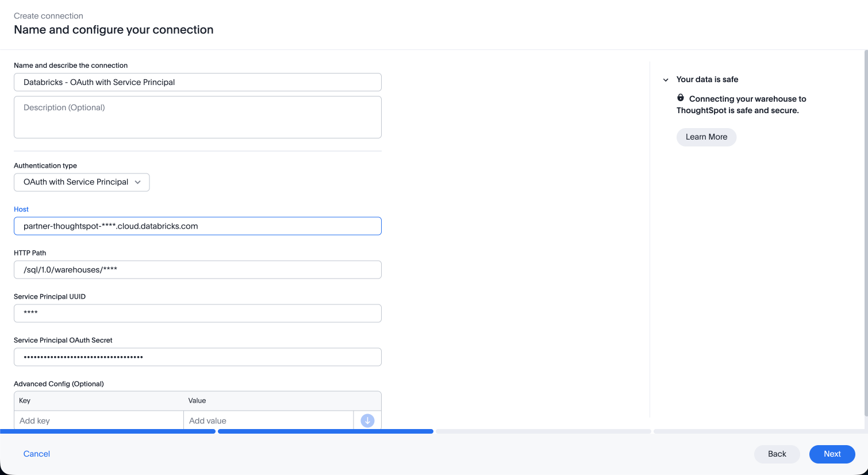This screenshot has width=868, height=475.
Task: Click the 'Name and describe the connection' label
Action: click(x=71, y=65)
